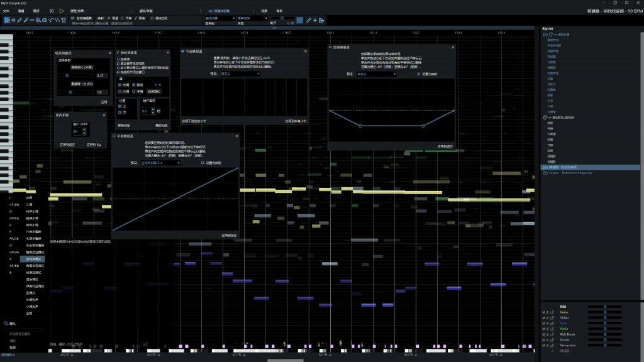The image size is (644, 362).
Task: Open preset dropdown in pan mapper dialog
Action: pyautogui.click(x=160, y=163)
